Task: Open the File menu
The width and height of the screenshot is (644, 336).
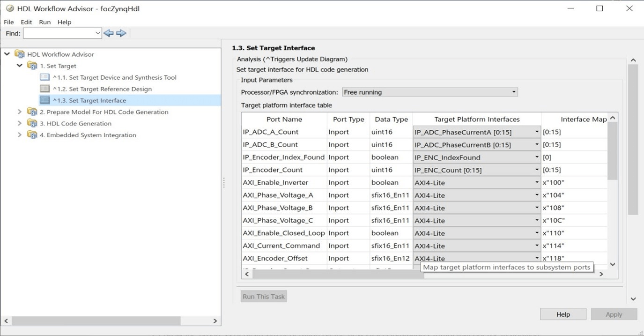Action: pos(9,22)
